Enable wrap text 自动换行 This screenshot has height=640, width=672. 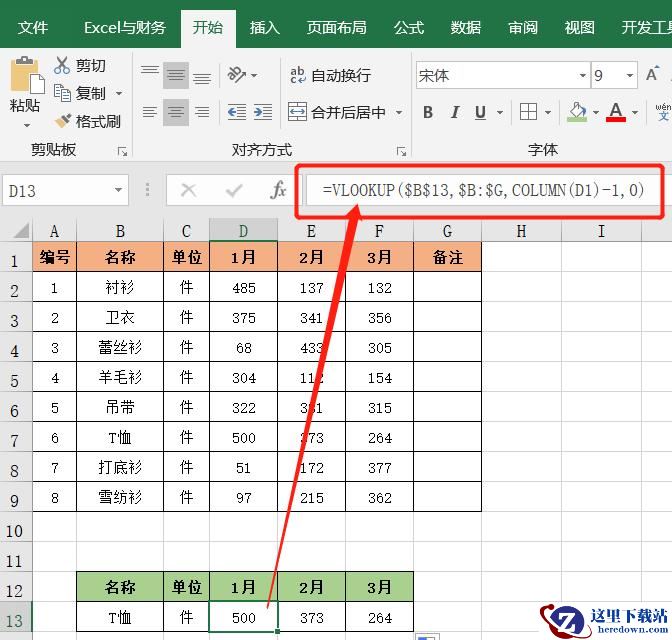(330, 75)
